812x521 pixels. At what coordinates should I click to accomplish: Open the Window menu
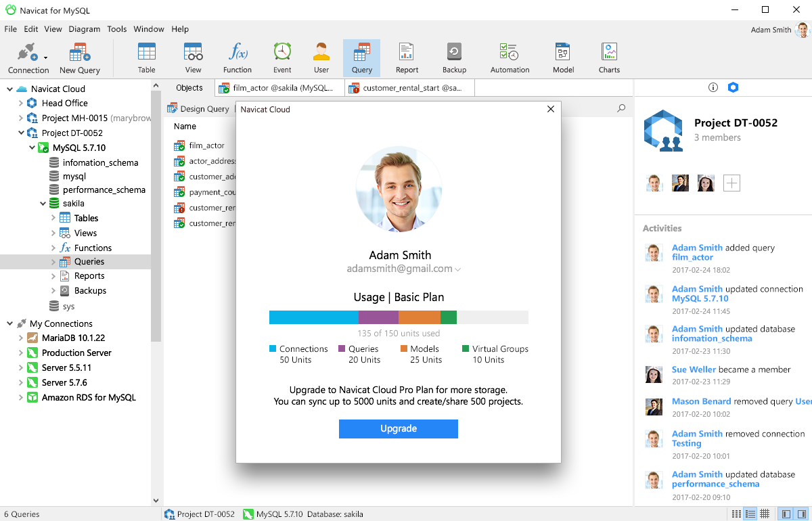click(x=149, y=29)
